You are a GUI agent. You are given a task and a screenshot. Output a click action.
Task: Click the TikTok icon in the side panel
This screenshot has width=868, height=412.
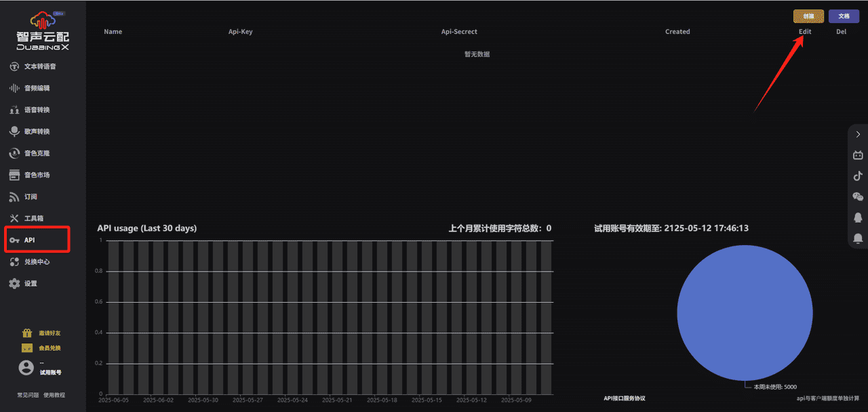pos(858,176)
